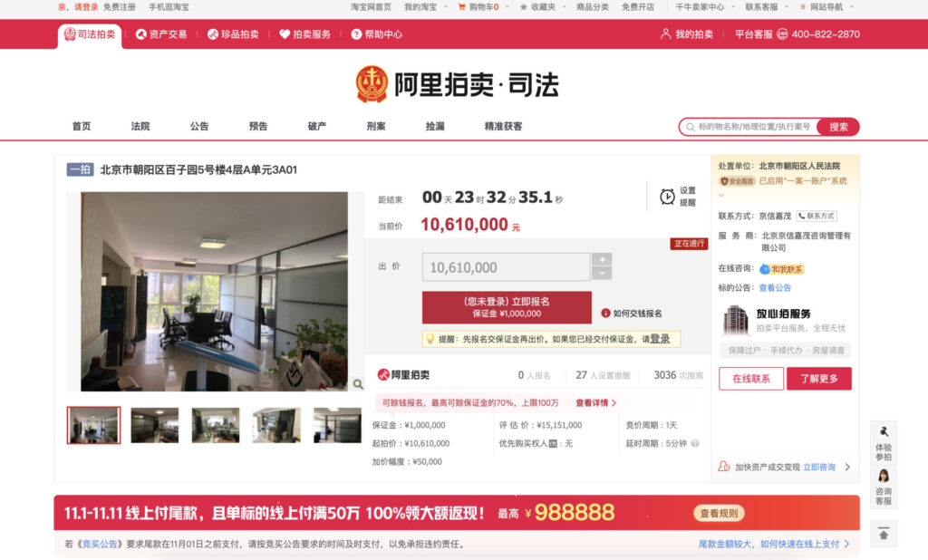Select the fourth photo thumbnail
Image resolution: width=928 pixels, height=560 pixels.
tap(276, 425)
